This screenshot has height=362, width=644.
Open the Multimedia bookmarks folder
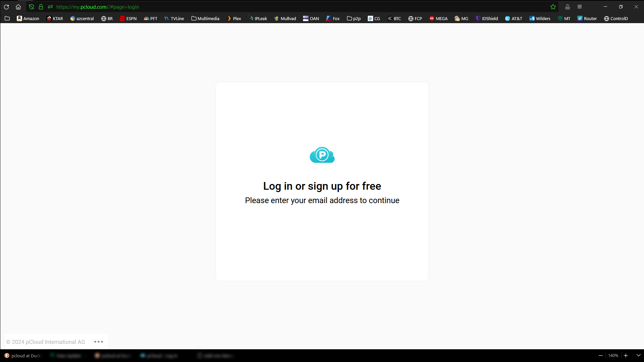pos(205,18)
